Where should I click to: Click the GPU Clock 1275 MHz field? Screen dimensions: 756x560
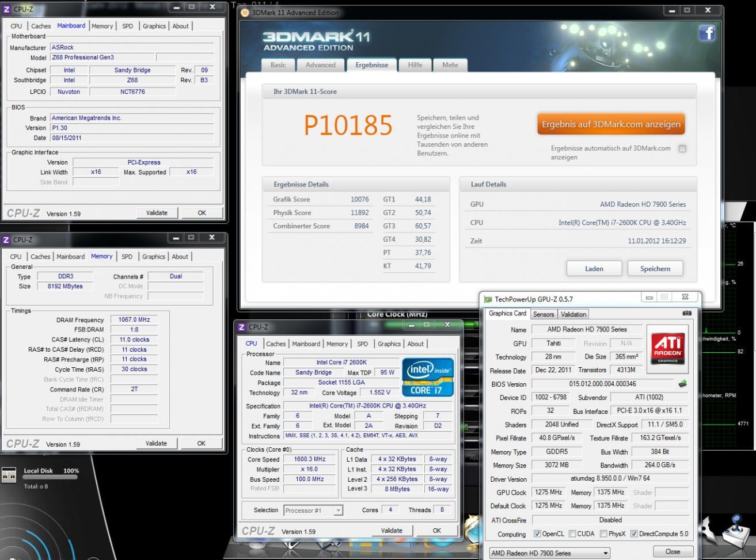(x=549, y=493)
